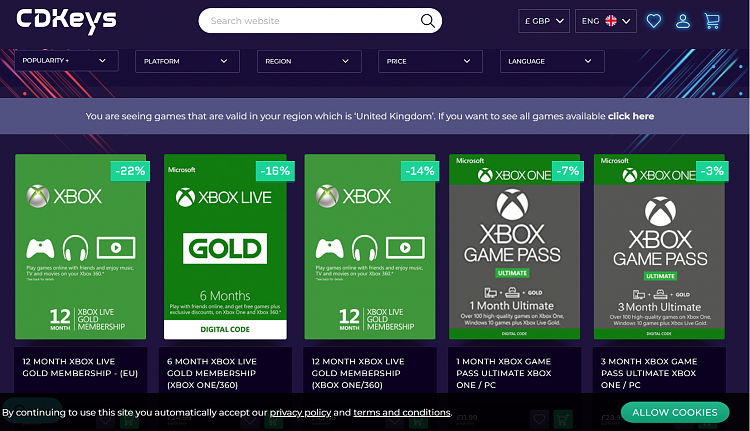Click the -16% discount badge

(x=275, y=171)
